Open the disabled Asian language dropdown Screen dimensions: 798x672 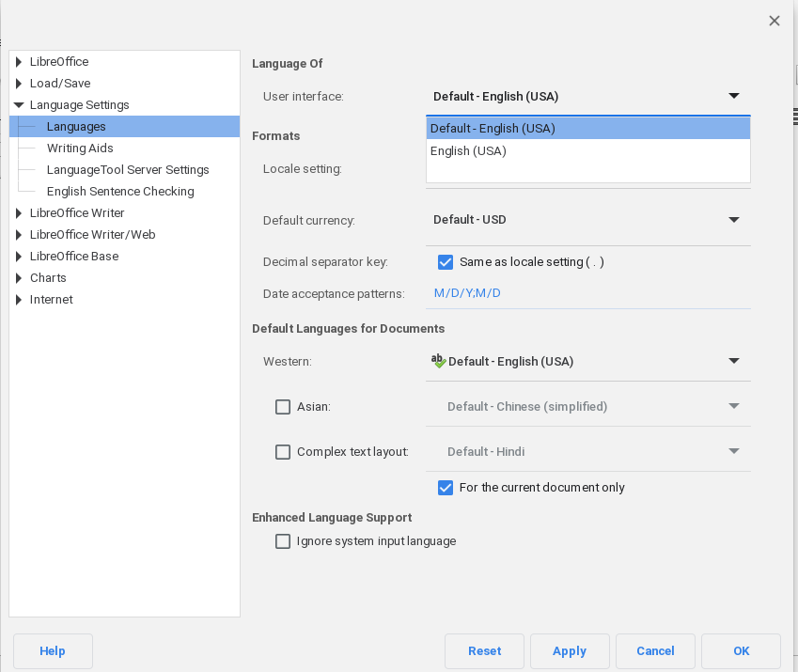[x=587, y=406]
